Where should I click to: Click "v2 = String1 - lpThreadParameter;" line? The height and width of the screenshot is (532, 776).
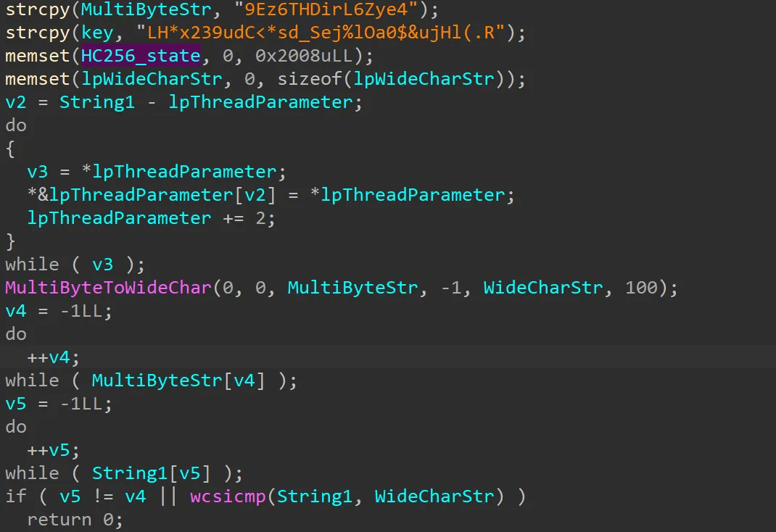coord(183,102)
